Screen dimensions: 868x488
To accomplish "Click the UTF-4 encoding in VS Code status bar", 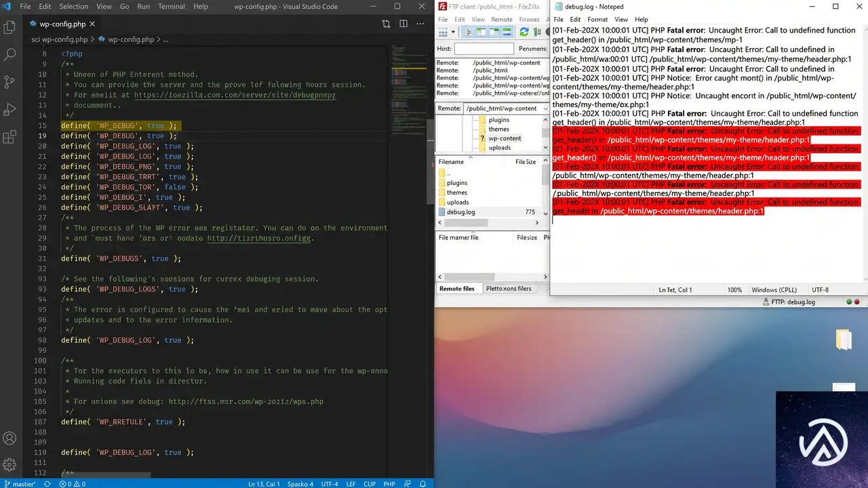I will point(330,484).
